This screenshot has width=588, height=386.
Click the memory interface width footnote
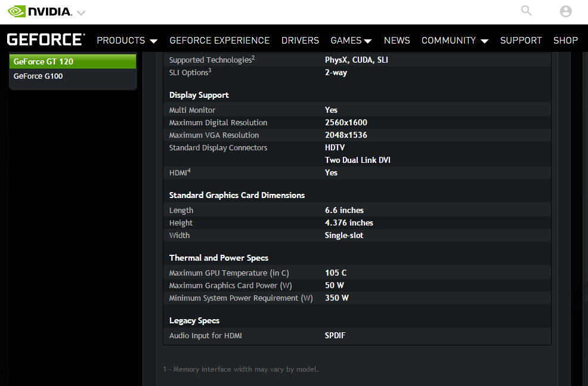point(241,369)
